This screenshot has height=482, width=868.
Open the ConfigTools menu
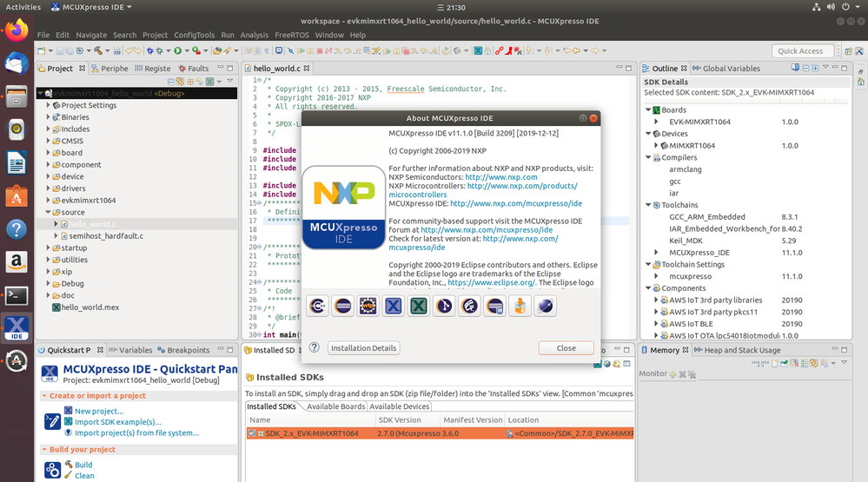[195, 35]
